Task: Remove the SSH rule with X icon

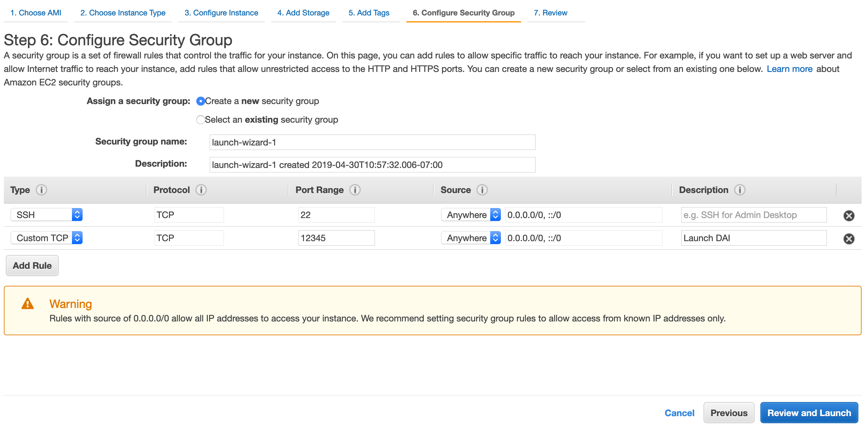Action: coord(848,215)
